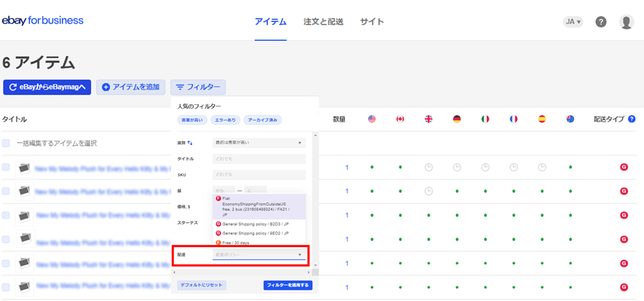
Task: Open the help question mark in header
Action: click(601, 22)
